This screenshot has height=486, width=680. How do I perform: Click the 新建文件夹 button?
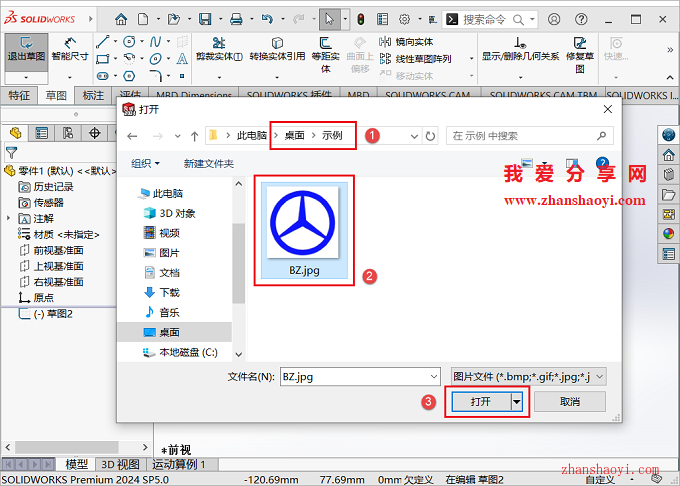(x=208, y=163)
